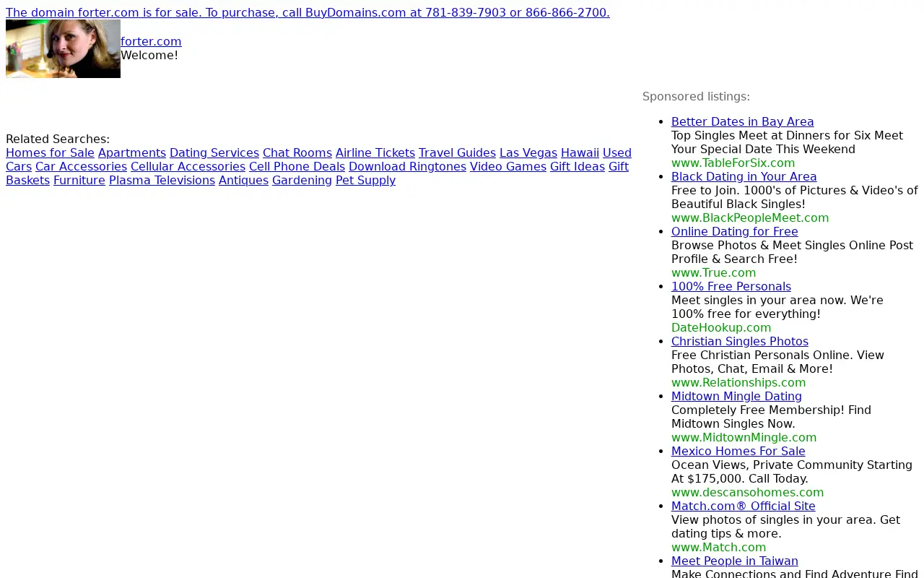This screenshot has width=924, height=578.
Task: Click the DateHookup.com URL text
Action: 721,327
